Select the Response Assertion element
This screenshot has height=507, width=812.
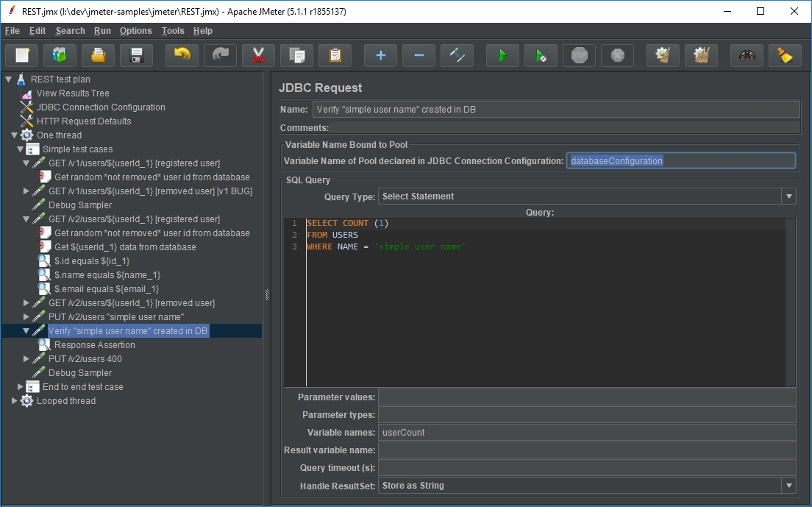(x=94, y=345)
